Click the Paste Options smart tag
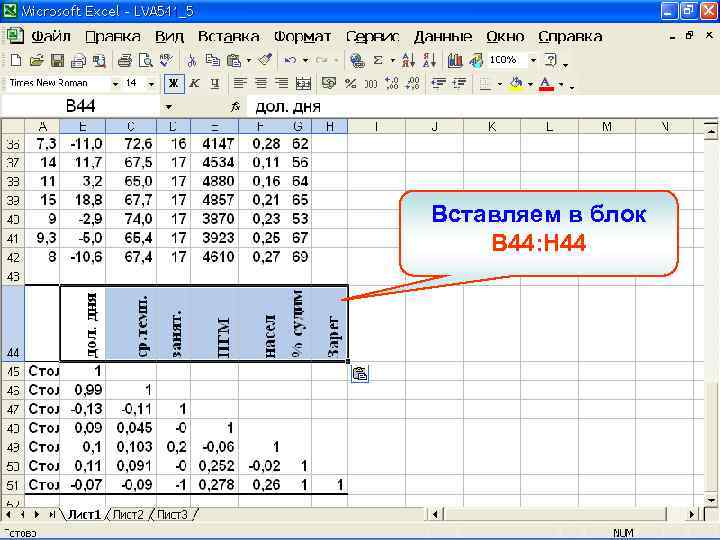The width and height of the screenshot is (720, 540). [x=360, y=374]
